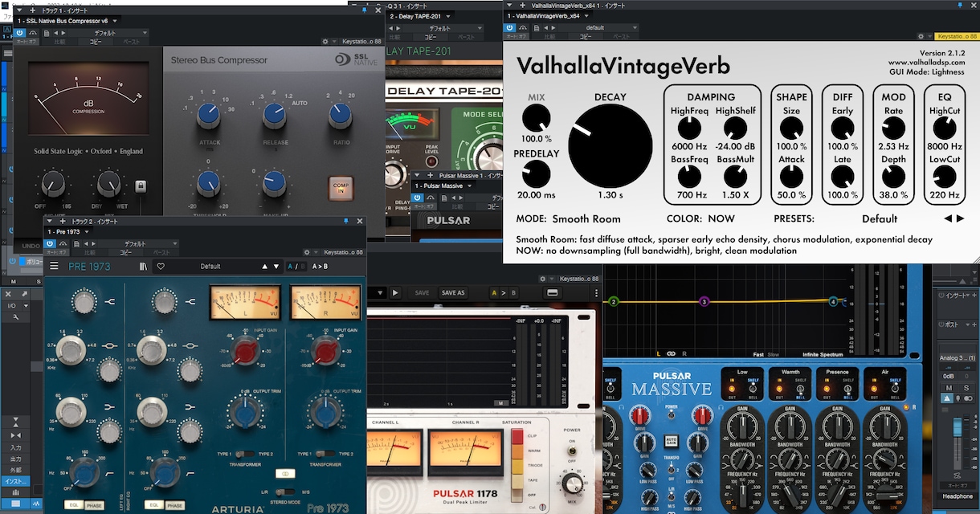Click the lock icon beside Mix knob
The image size is (980, 514).
pos(141,186)
